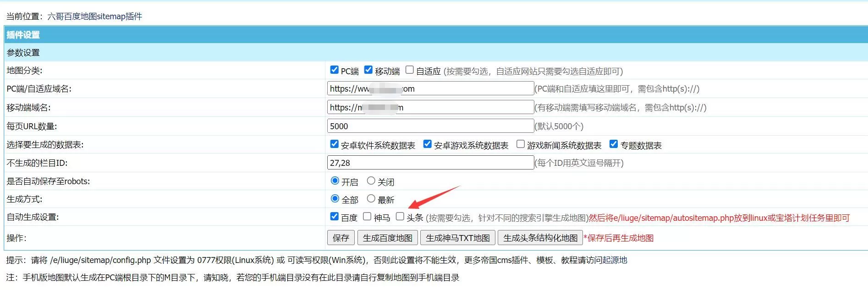Focus the 不生成的栏目ID field
Viewport: 868px width, 290px height.
click(x=430, y=163)
